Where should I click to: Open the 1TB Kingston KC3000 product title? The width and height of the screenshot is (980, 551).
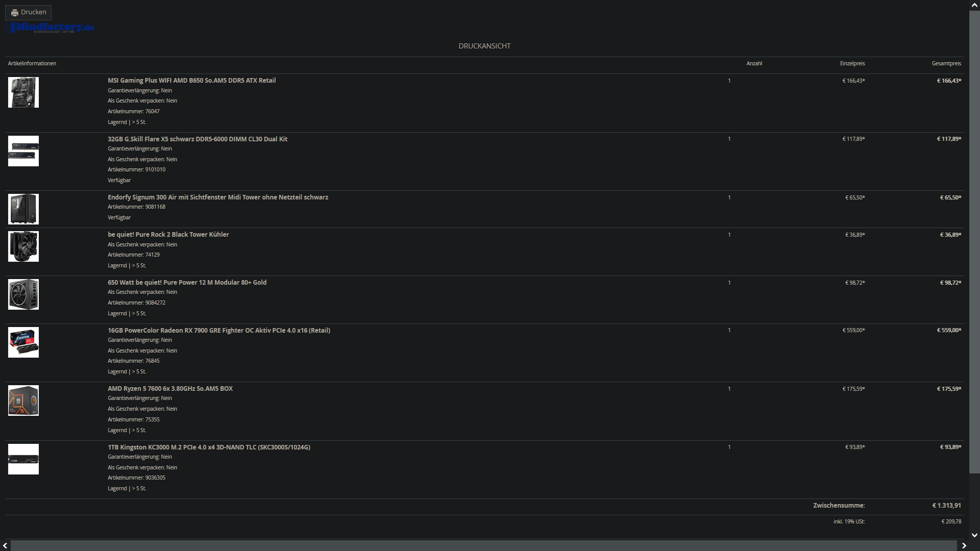pyautogui.click(x=209, y=447)
